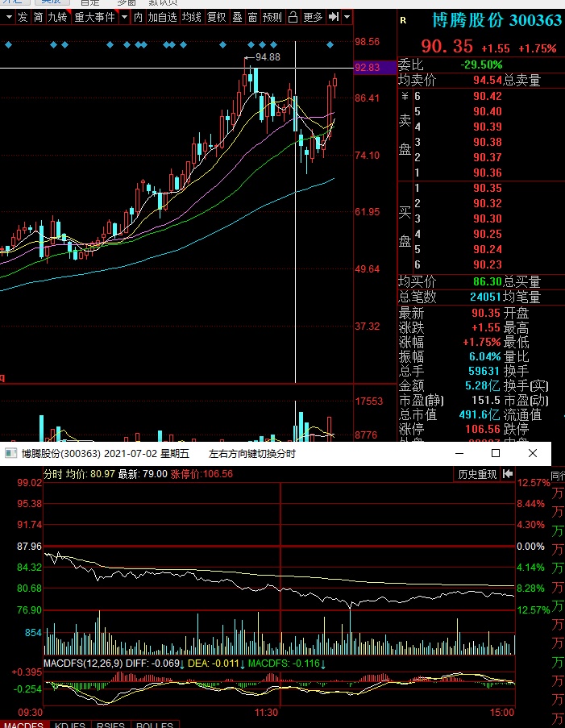Open the 重大事件 dropdown
565x728 pixels.
pos(96,17)
